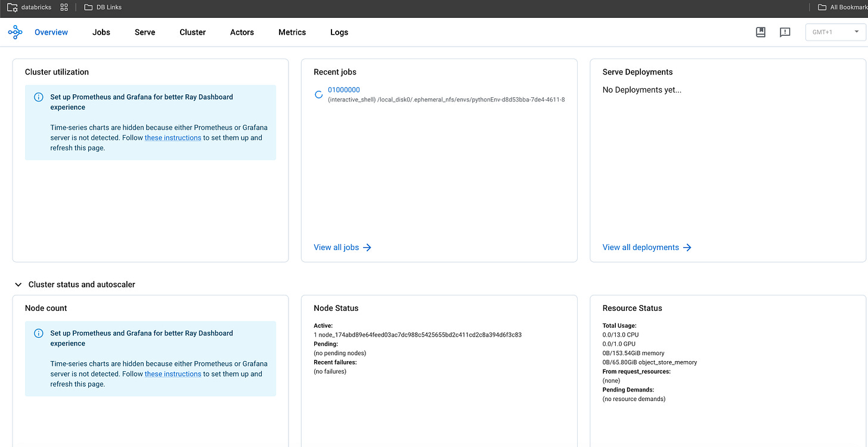The height and width of the screenshot is (447, 868).
Task: Click the running job spinner icon
Action: pyautogui.click(x=319, y=94)
